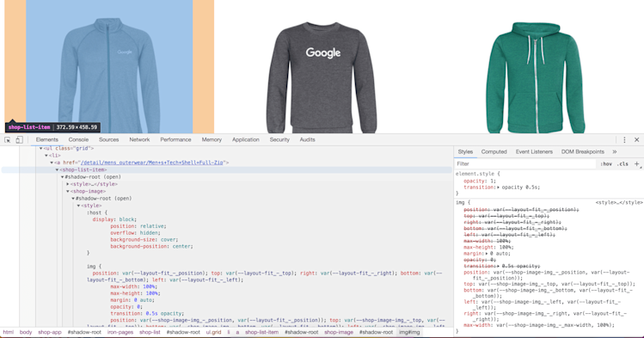644x338 pixels.
Task: Open the DevTools three-dot customize menu
Action: 624,140
